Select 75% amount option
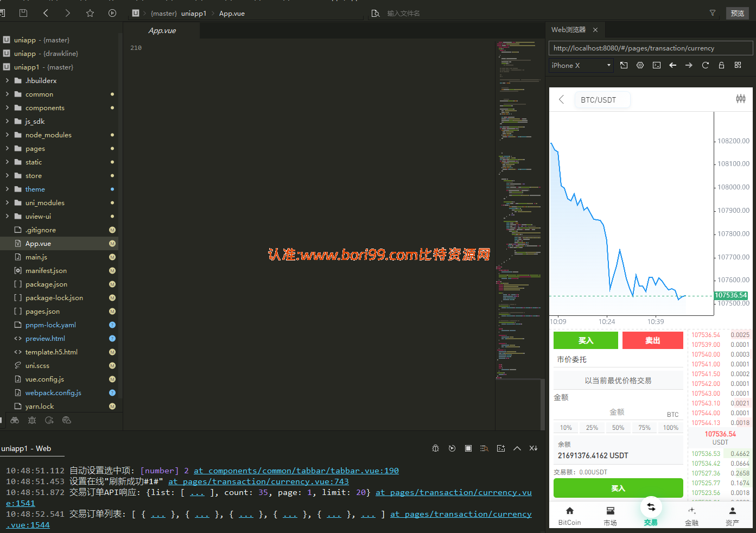756x533 pixels. [x=644, y=428]
